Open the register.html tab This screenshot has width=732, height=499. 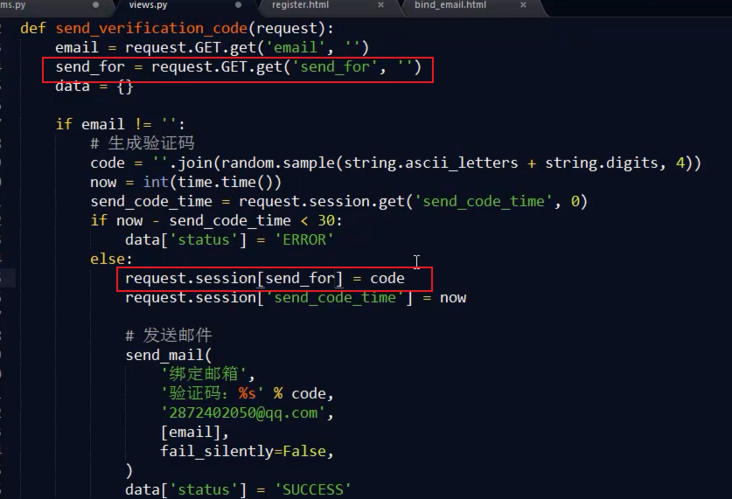pyautogui.click(x=300, y=5)
